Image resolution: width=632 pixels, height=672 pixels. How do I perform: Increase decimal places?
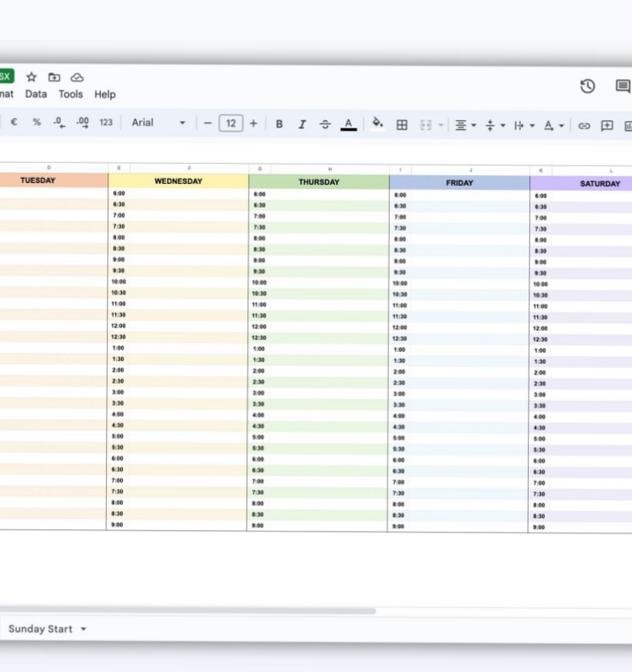coord(82,123)
